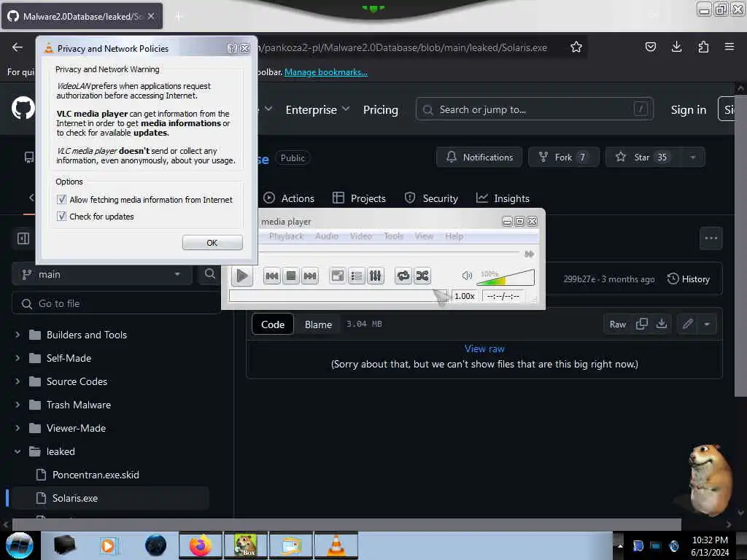Switch to Blame view

(318, 324)
